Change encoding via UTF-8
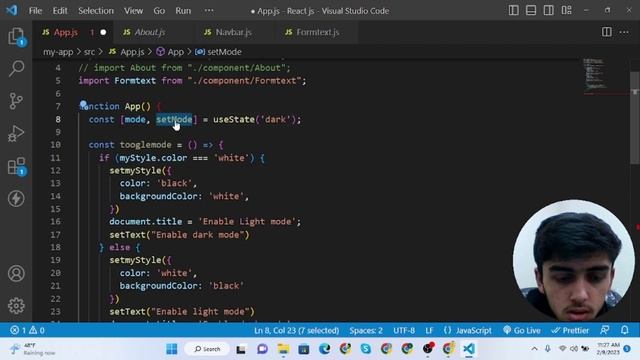The height and width of the screenshot is (360, 640). click(404, 330)
